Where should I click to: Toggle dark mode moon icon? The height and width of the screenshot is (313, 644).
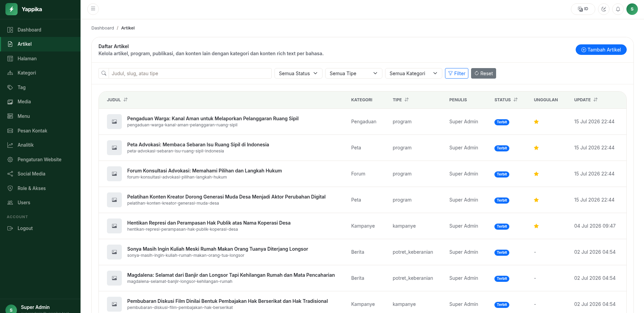tap(604, 9)
